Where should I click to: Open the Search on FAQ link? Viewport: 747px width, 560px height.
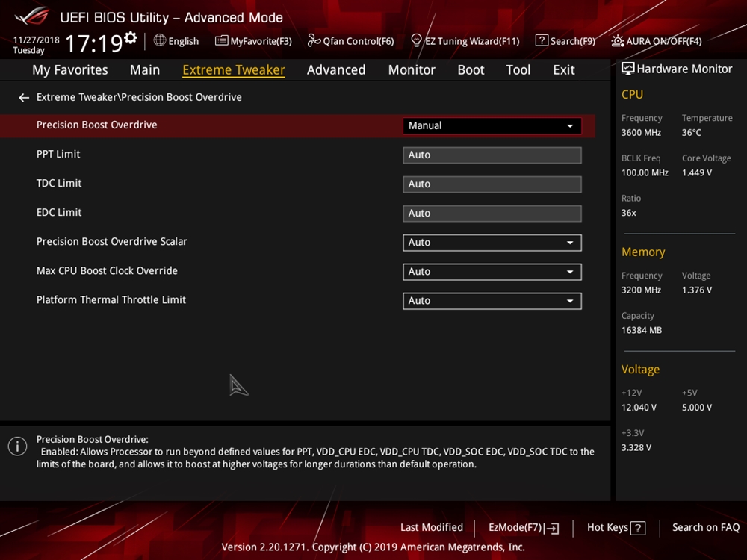(x=705, y=528)
